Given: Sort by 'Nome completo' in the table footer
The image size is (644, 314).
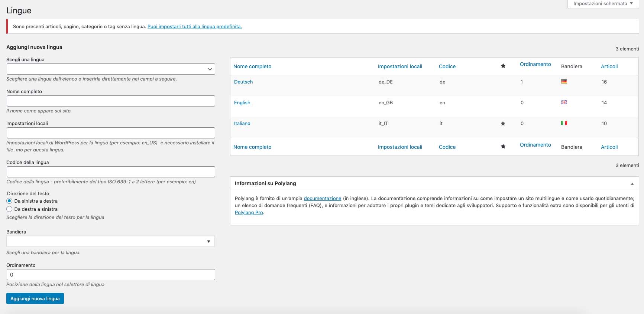Looking at the screenshot, I should point(252,147).
